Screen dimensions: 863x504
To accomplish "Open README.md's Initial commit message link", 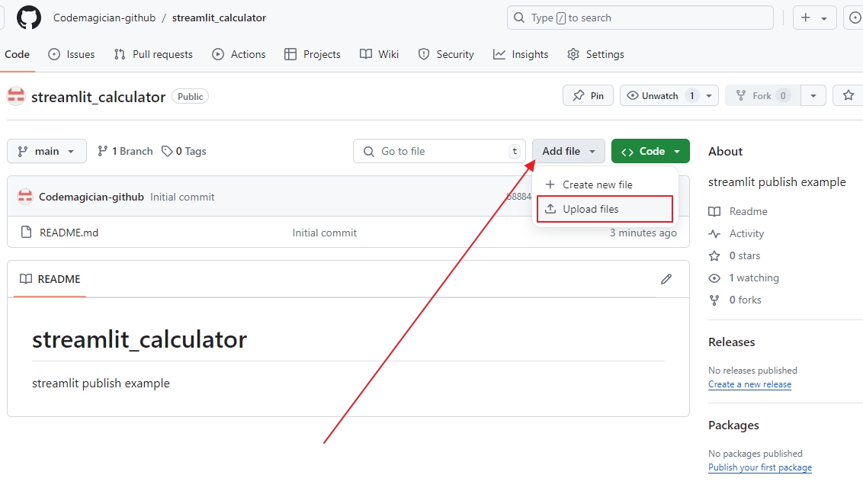I will coord(324,233).
